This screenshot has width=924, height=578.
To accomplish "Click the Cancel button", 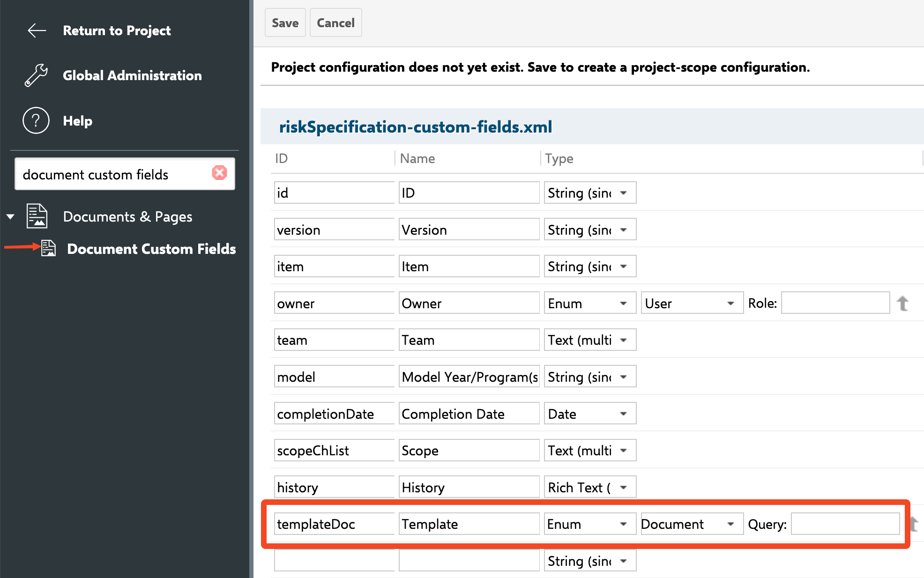I will click(335, 22).
